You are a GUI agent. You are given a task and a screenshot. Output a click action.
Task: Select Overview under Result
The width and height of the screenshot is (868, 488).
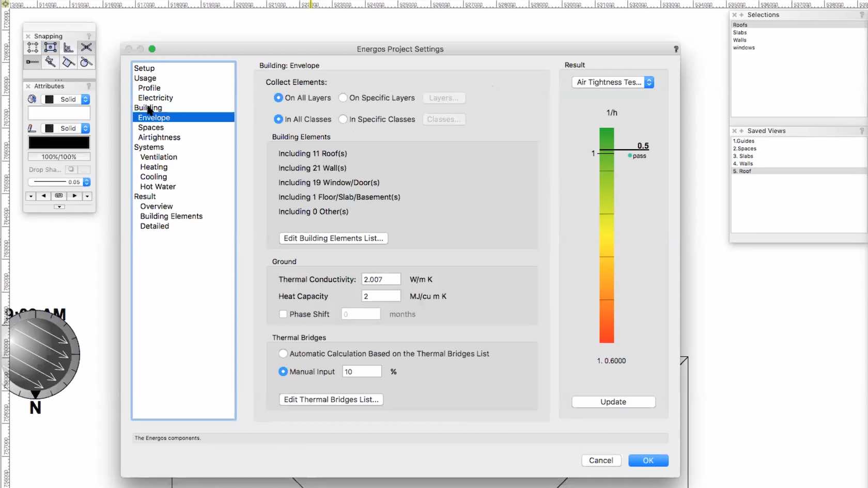[x=157, y=206]
